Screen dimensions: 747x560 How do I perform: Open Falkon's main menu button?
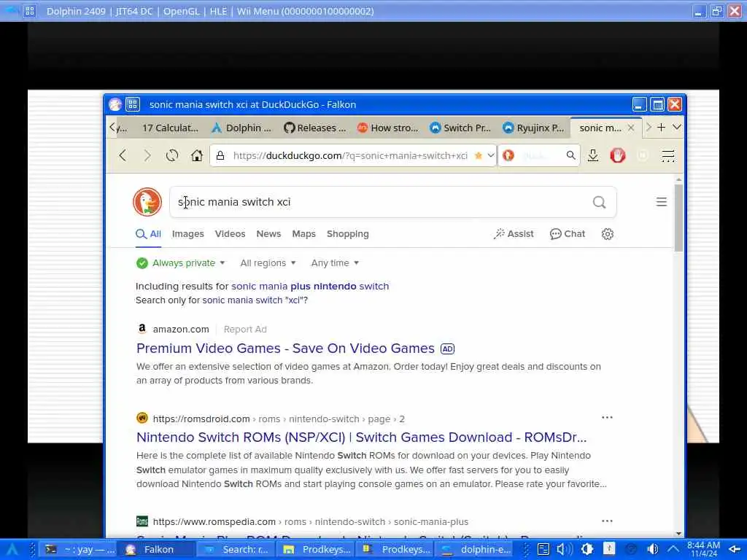point(668,155)
